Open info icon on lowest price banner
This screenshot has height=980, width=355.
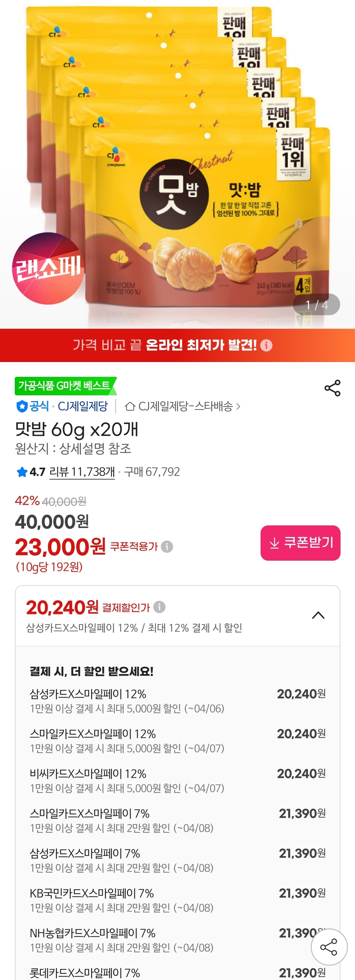pos(266,346)
